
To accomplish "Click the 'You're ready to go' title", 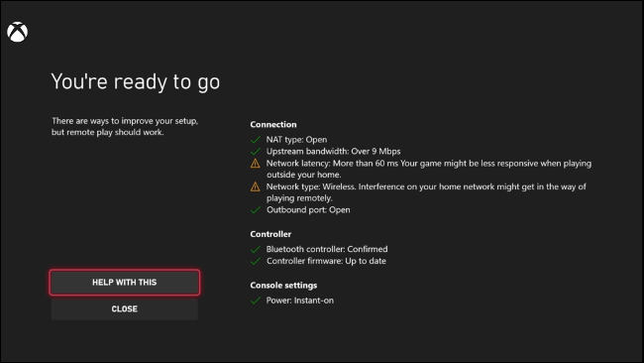I will click(136, 82).
